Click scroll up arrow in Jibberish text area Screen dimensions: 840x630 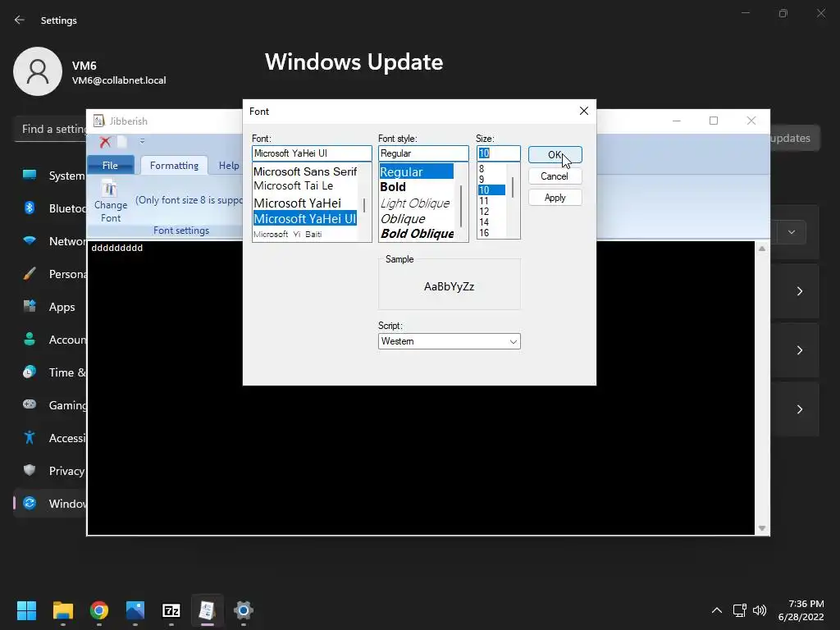pyautogui.click(x=762, y=249)
